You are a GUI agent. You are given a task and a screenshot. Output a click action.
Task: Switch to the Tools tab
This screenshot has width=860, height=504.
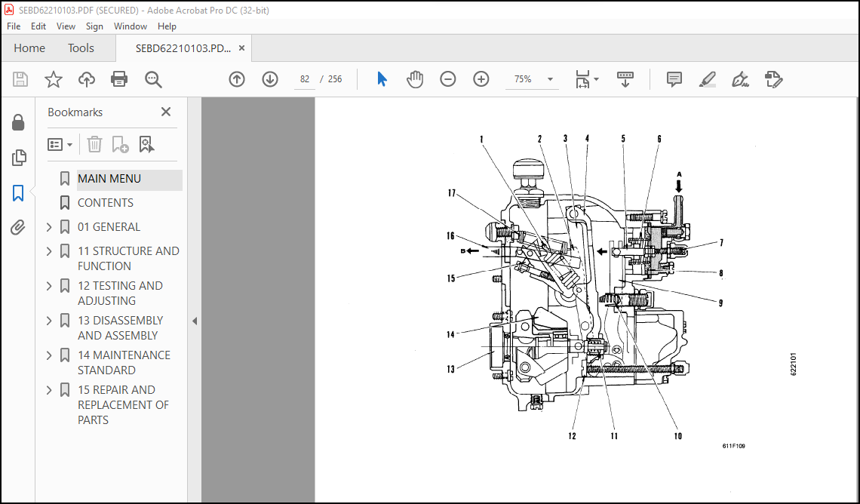[x=81, y=48]
